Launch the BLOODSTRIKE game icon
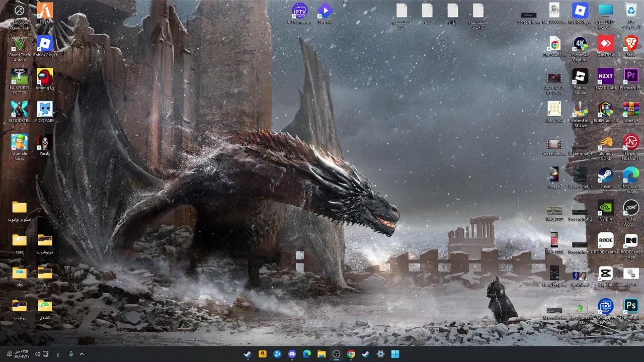 19,112
